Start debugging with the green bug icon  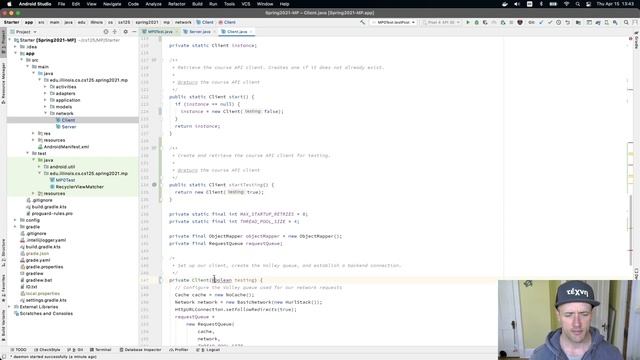(476, 22)
